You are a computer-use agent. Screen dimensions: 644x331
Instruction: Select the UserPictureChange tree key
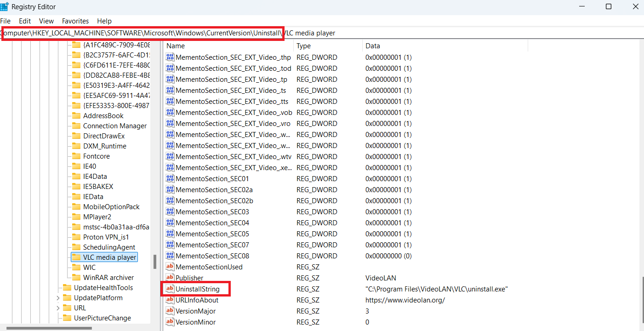pos(103,318)
